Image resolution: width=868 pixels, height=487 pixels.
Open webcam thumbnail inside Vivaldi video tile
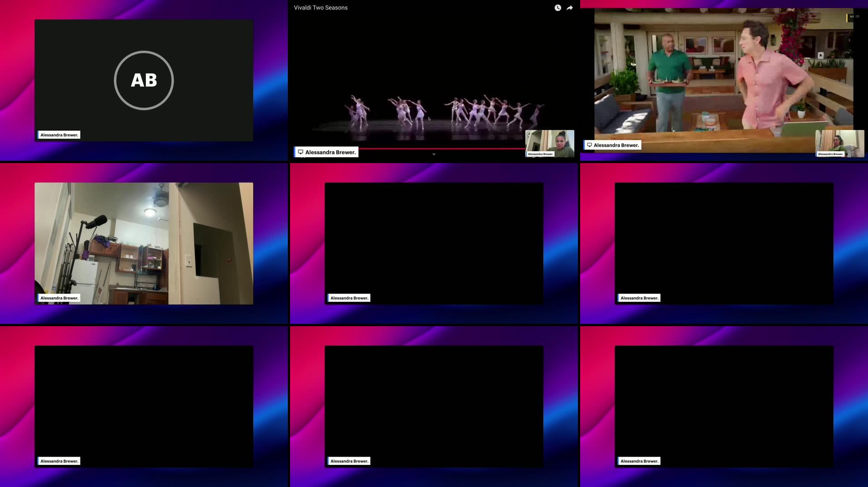pyautogui.click(x=549, y=144)
